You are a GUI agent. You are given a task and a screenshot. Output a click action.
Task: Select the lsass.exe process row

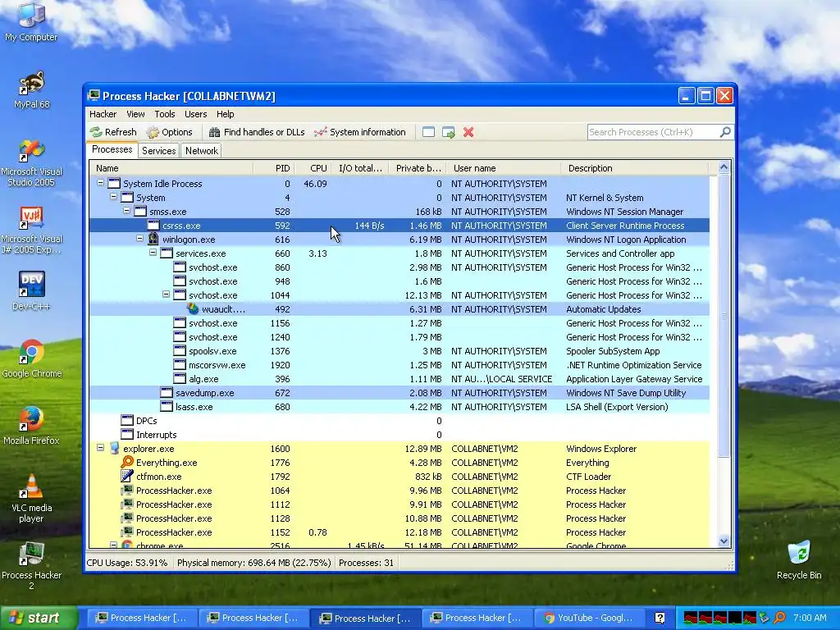[399, 407]
